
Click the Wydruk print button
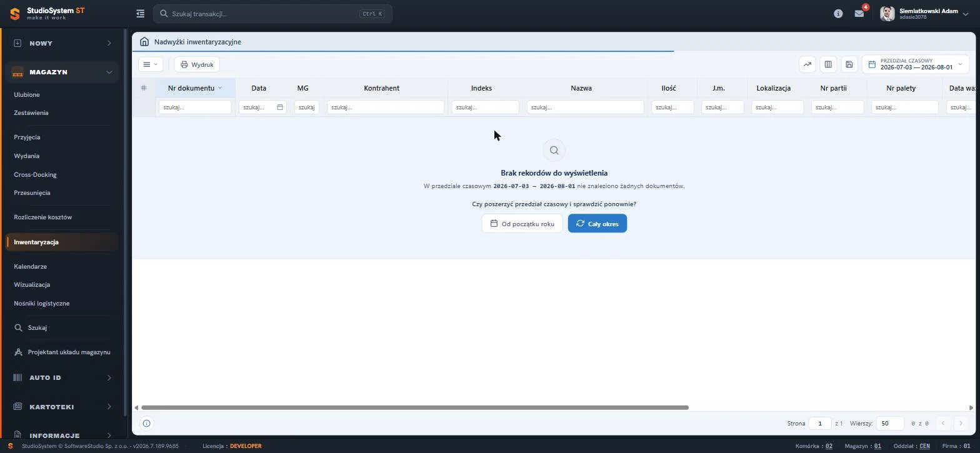pos(197,64)
